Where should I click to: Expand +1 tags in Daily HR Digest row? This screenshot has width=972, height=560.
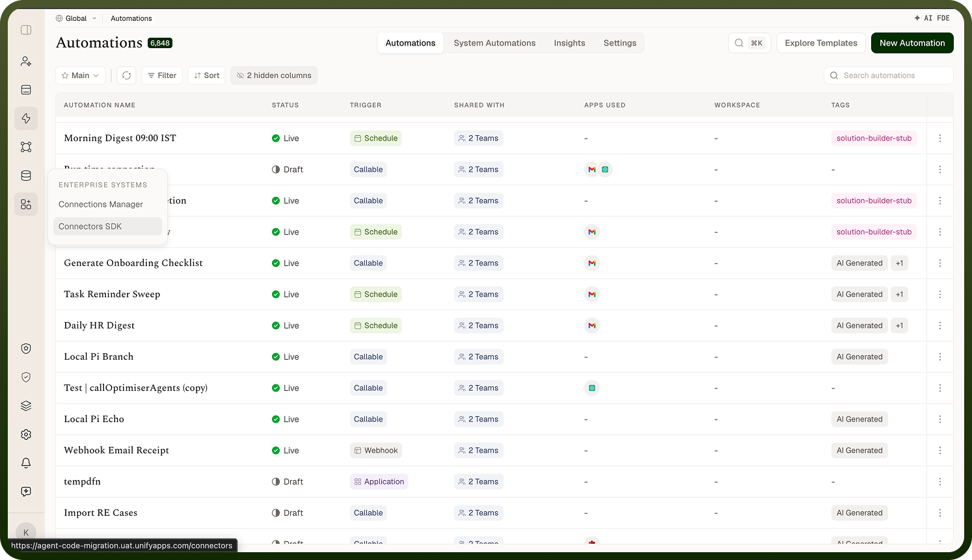click(899, 326)
